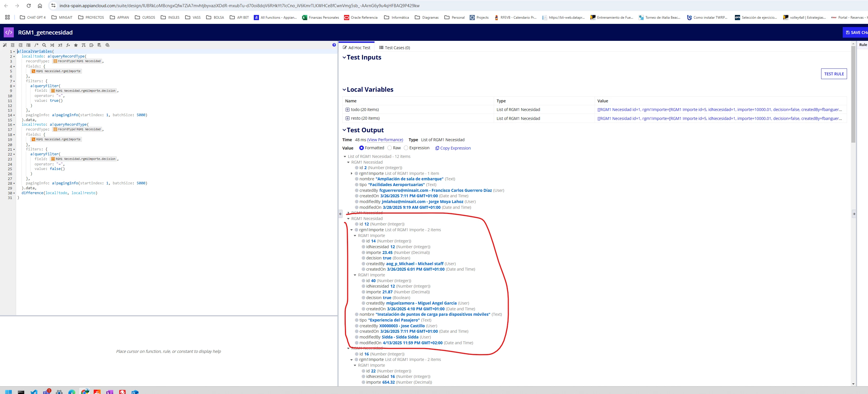Viewport: 868px width, 394px height.
Task: Open the CURSOS bookmark folder
Action: click(145, 17)
